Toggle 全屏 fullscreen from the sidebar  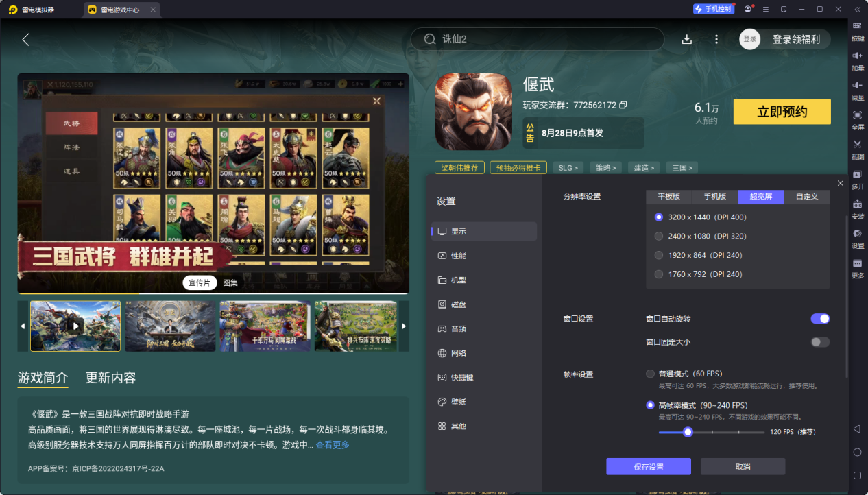point(857,114)
